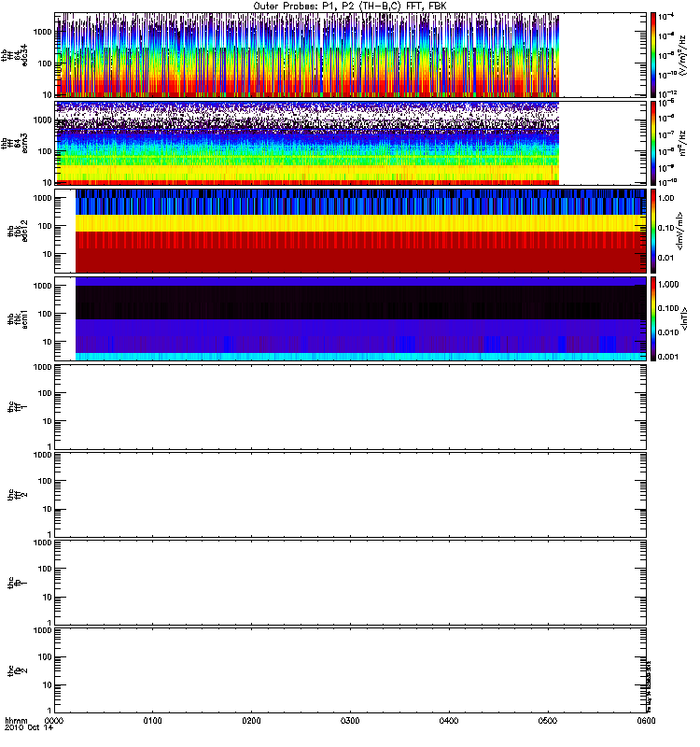This screenshot has height=747, width=700.
Task: Click the "thc fff 1" y-axis label
Action: (18, 407)
